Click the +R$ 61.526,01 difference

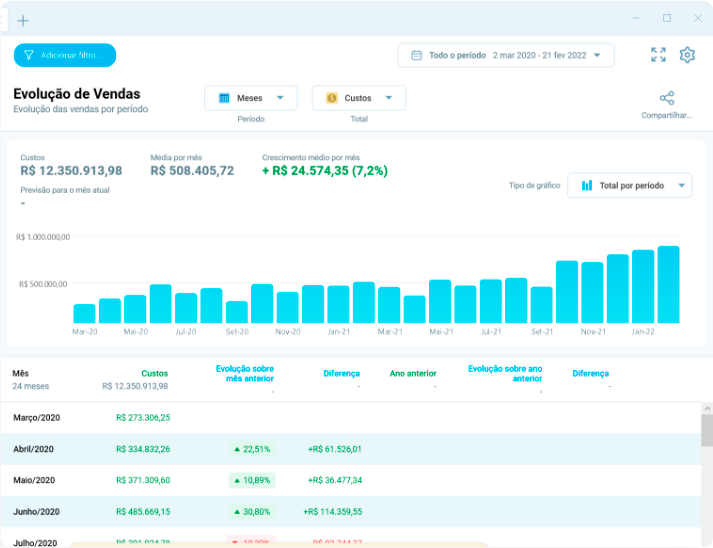coord(335,449)
